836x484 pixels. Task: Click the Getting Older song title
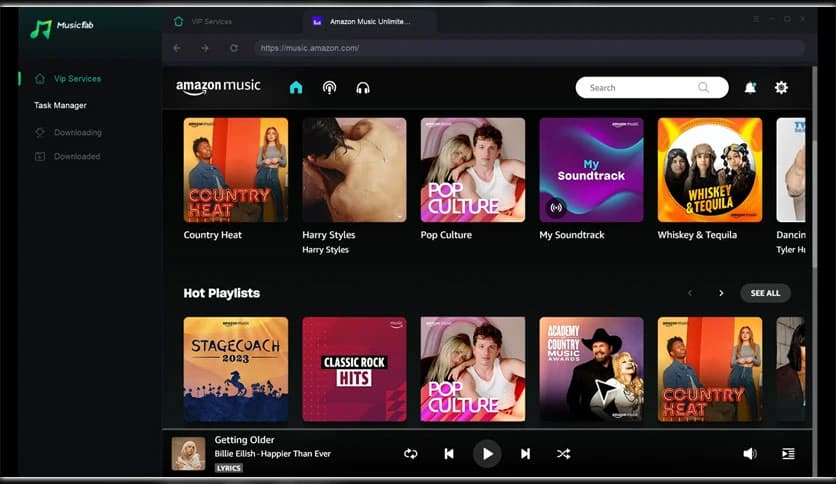click(244, 440)
